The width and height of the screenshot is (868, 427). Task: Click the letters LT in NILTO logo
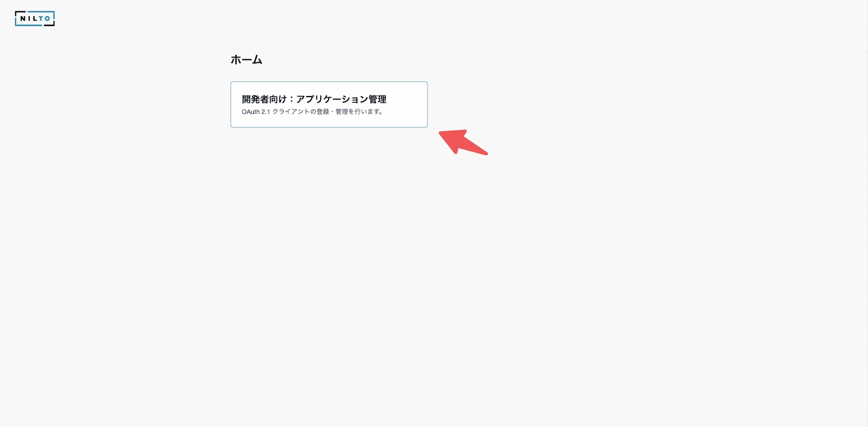click(37, 18)
